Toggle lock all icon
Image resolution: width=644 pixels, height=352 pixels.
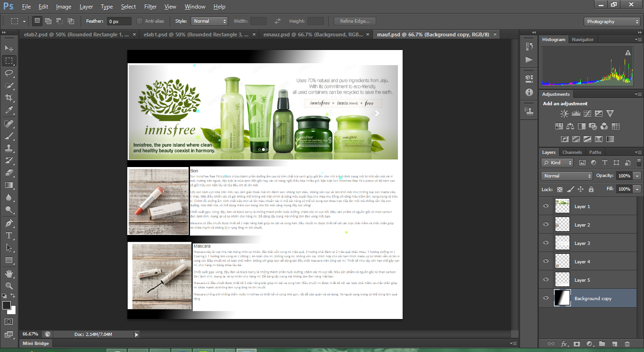(x=591, y=189)
